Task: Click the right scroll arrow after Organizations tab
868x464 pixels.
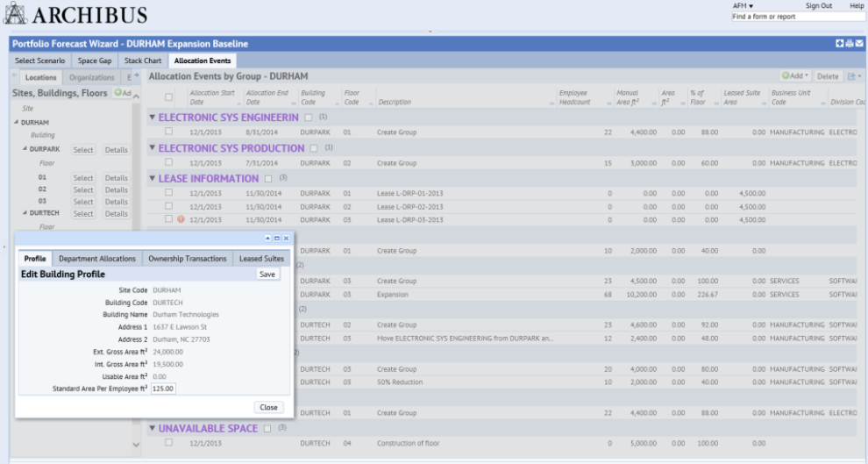Action: pos(136,75)
